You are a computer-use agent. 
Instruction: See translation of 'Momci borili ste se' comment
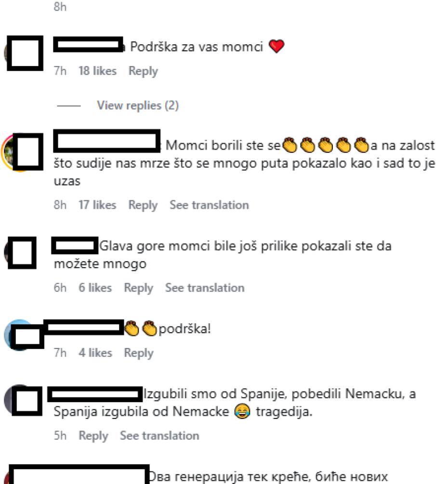pyautogui.click(x=209, y=205)
